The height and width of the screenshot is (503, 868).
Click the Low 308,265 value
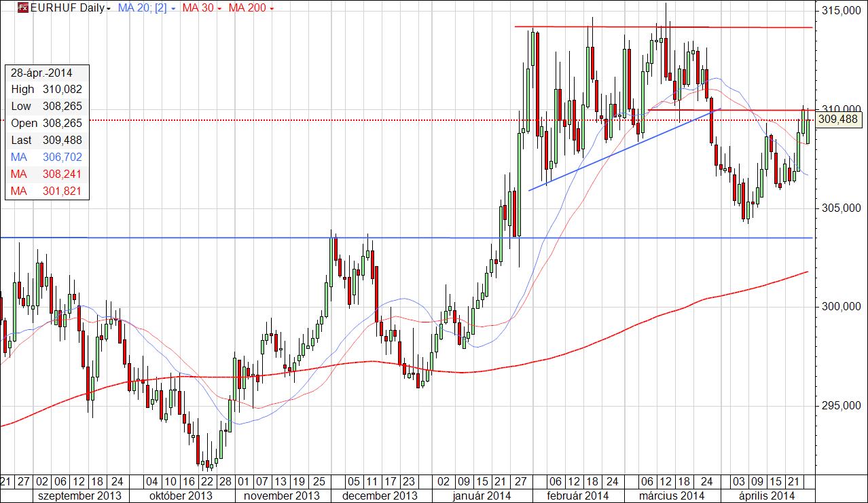coord(62,106)
